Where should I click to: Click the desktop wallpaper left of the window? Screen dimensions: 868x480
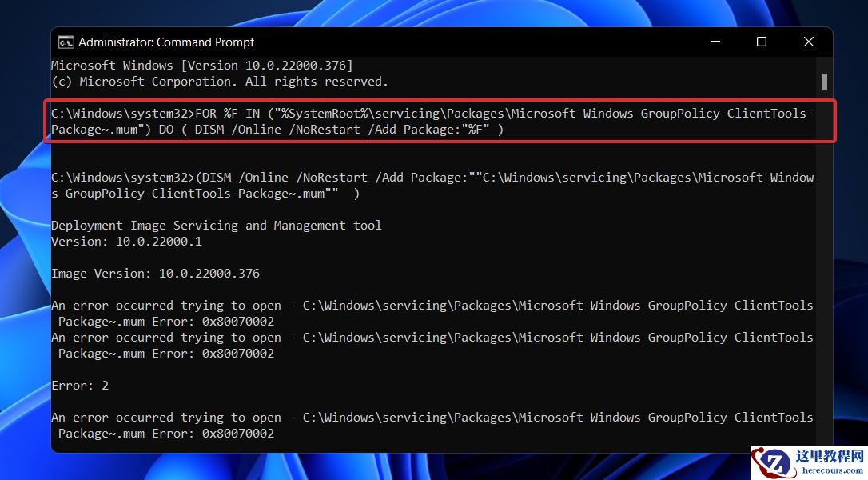24,240
